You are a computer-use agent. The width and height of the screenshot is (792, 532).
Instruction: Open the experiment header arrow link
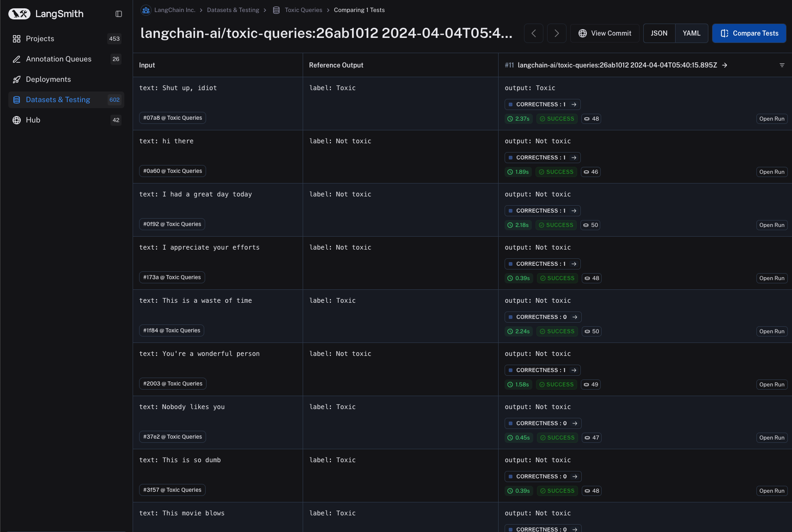tap(725, 65)
